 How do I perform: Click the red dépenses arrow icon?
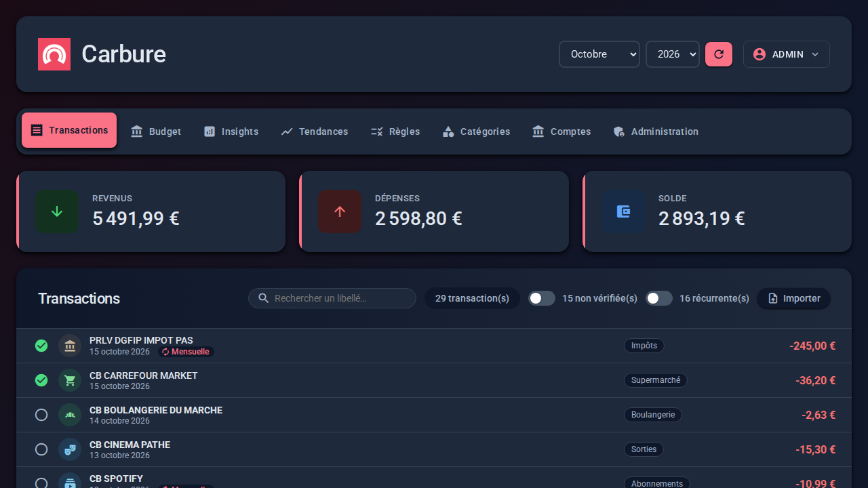(340, 211)
